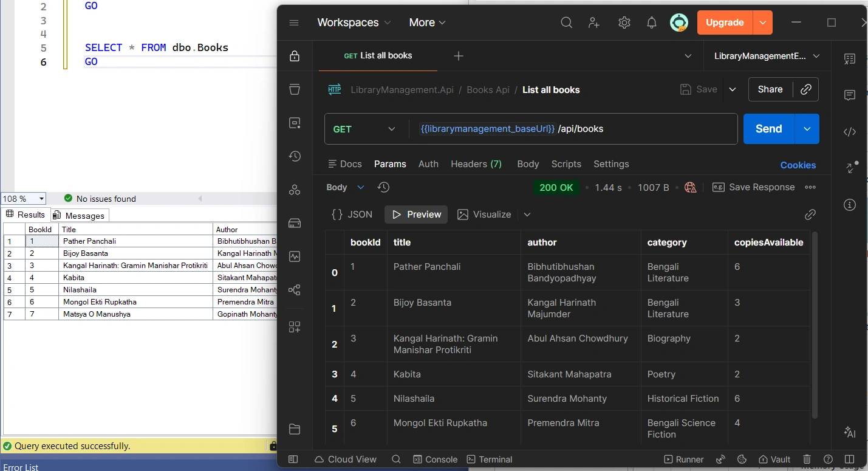Click the help question icon in footer
Image resolution: width=868 pixels, height=471 pixels.
point(828,459)
